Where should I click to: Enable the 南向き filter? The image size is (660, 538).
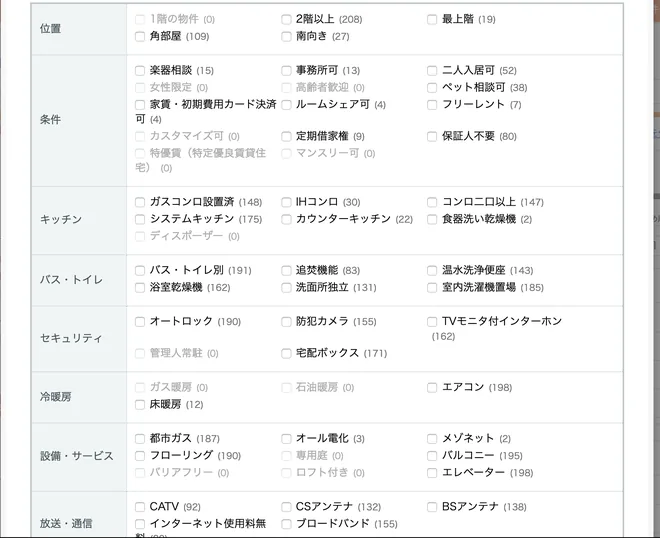click(x=286, y=37)
